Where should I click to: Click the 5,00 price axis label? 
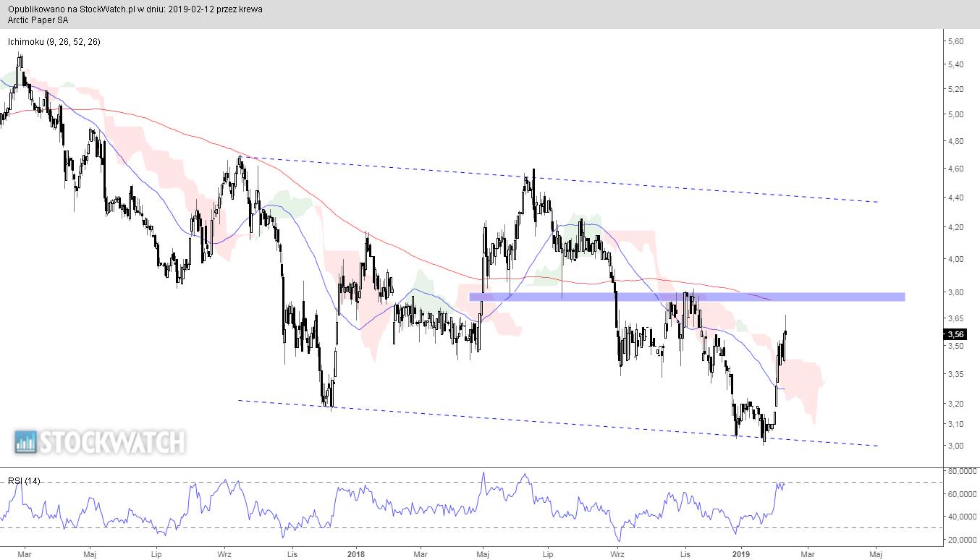pos(956,114)
